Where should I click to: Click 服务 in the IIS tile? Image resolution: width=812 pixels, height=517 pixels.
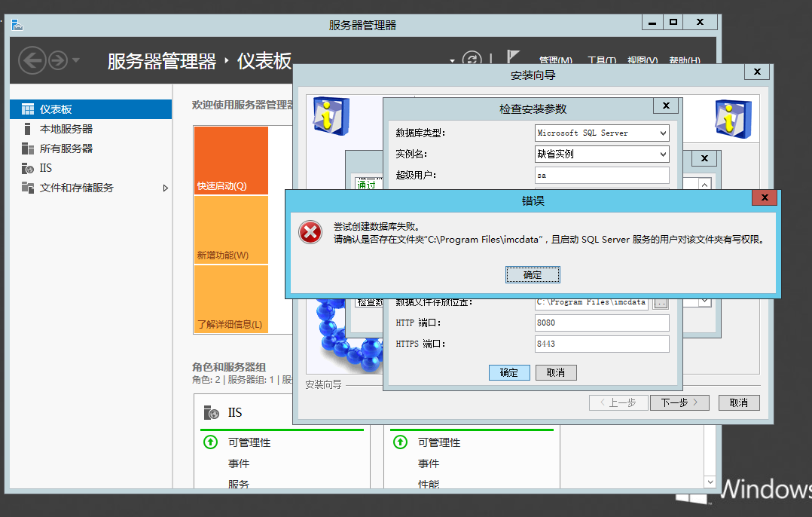pyautogui.click(x=239, y=484)
